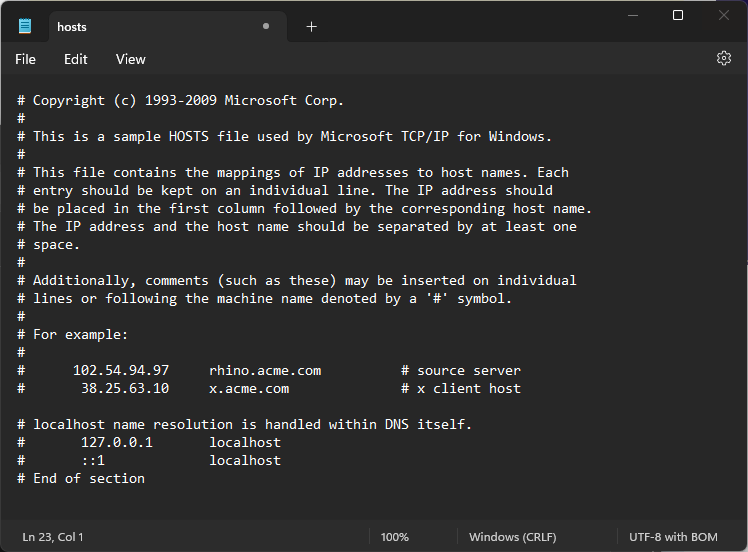Click on '127.0.0.1' in the text

[117, 442]
